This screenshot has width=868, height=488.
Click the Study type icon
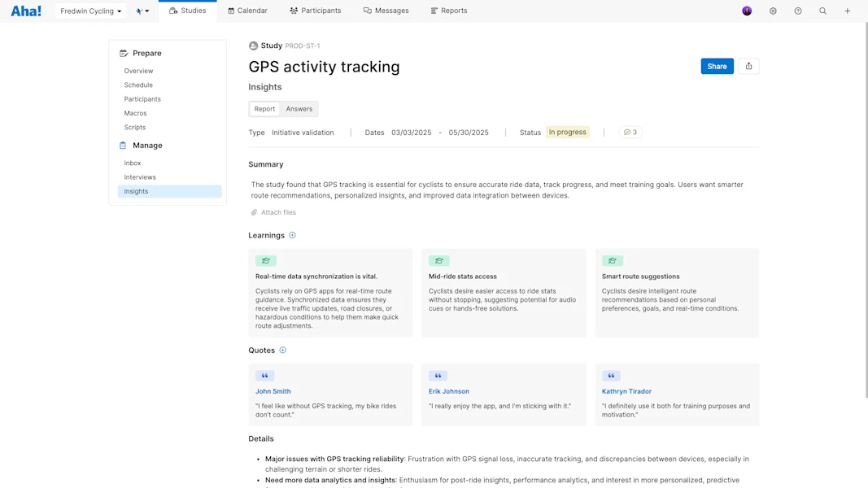point(253,46)
